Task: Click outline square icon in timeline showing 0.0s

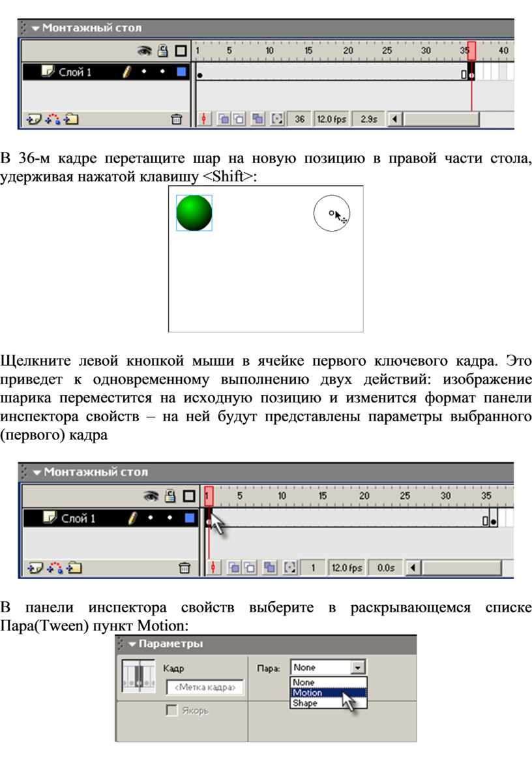Action: click(x=189, y=496)
